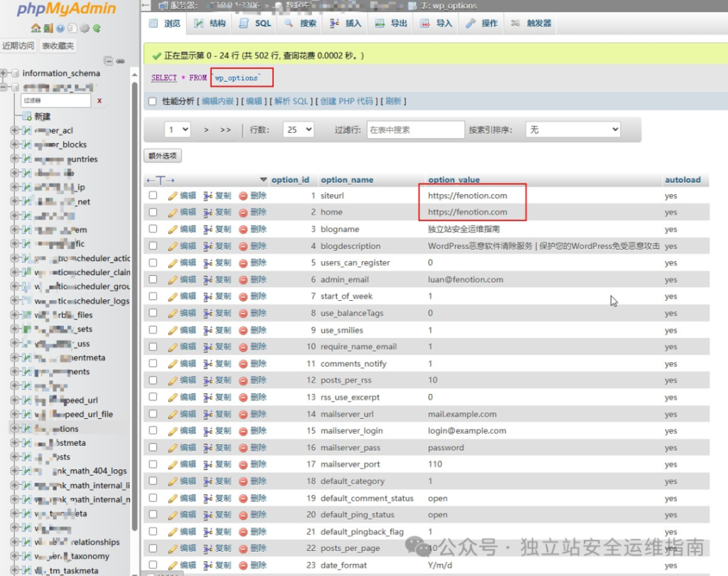Click the green reload navigation icon
The height and width of the screenshot is (576, 728).
point(97,28)
